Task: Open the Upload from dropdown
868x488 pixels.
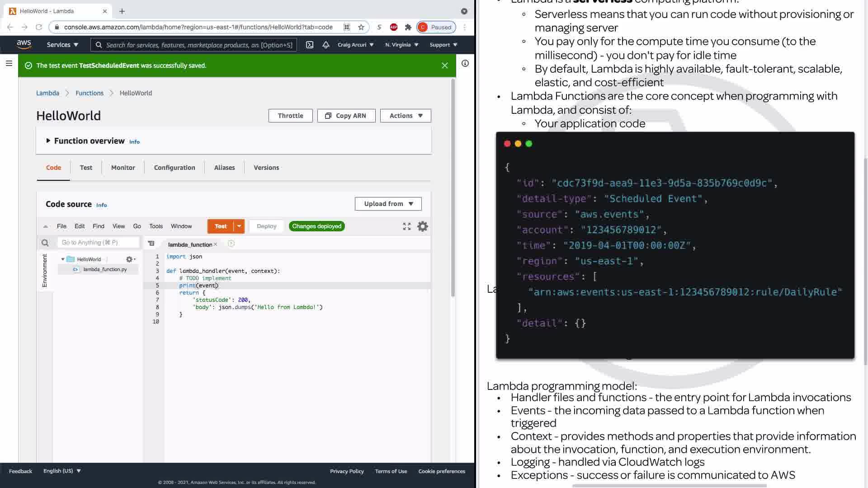Action: [x=388, y=204]
